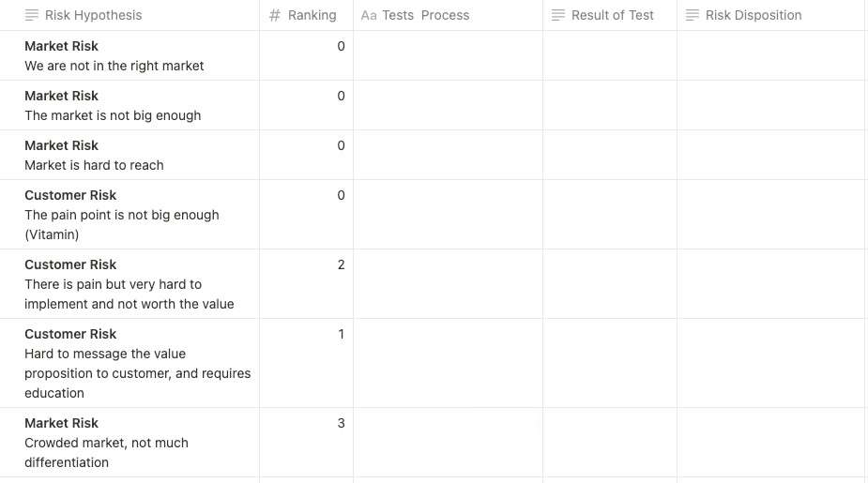Open the Ranking column header menu
The width and height of the screenshot is (868, 483).
tap(312, 15)
